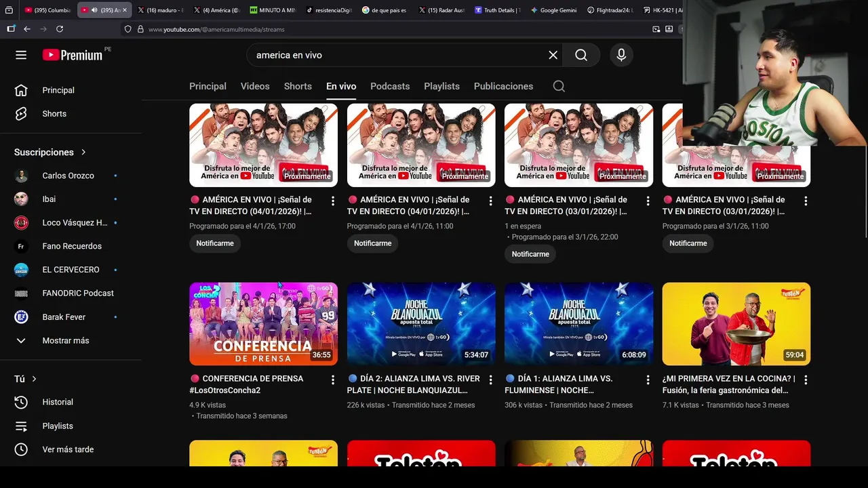Image resolution: width=868 pixels, height=488 pixels.
Task: Open Día 1 Alianza Lima vs. Fluminense title
Action: [x=565, y=384]
